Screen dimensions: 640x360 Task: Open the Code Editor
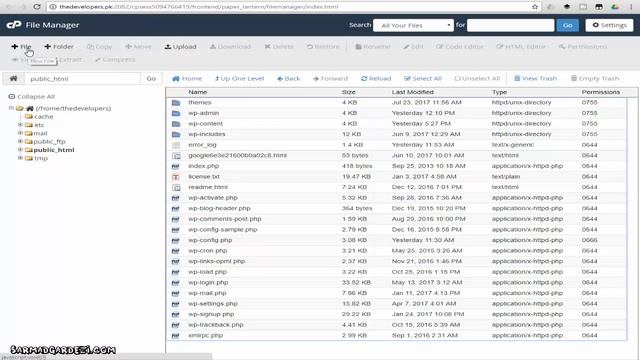coord(460,47)
